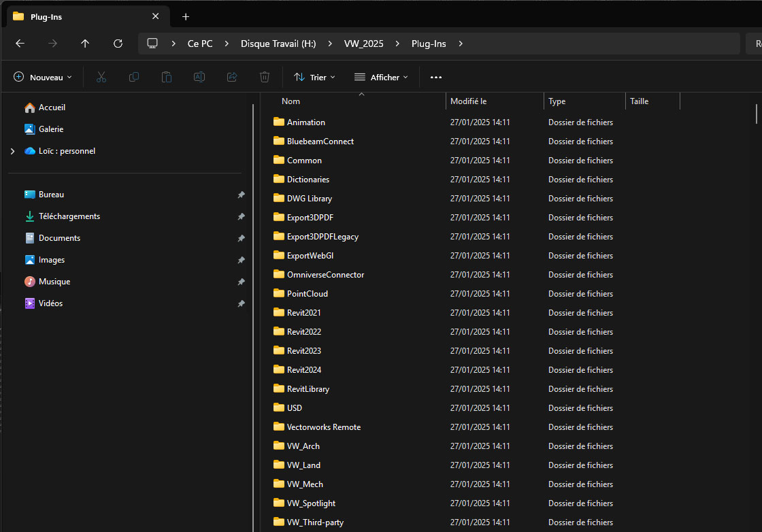Click the Delete trash bin icon

[265, 78]
